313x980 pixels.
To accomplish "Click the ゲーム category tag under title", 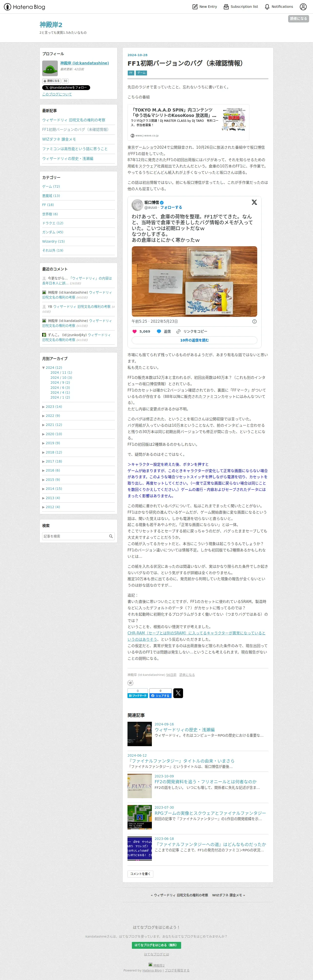I will pos(141,73).
